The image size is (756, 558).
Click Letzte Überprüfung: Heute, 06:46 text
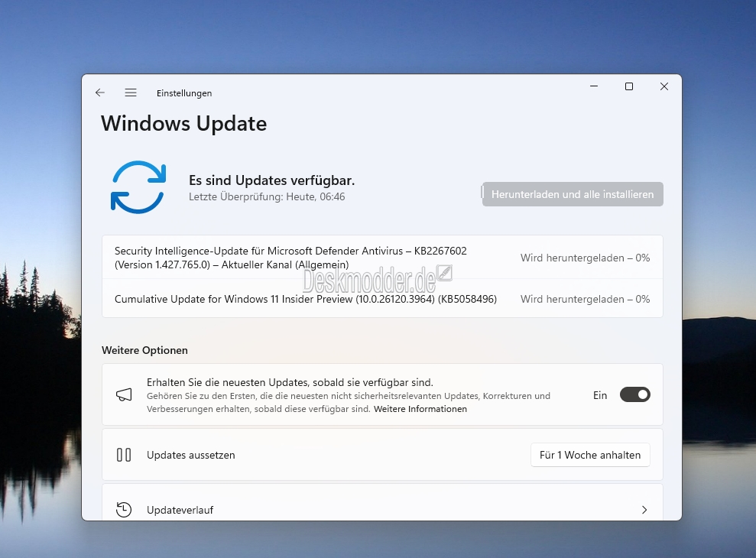tap(267, 196)
